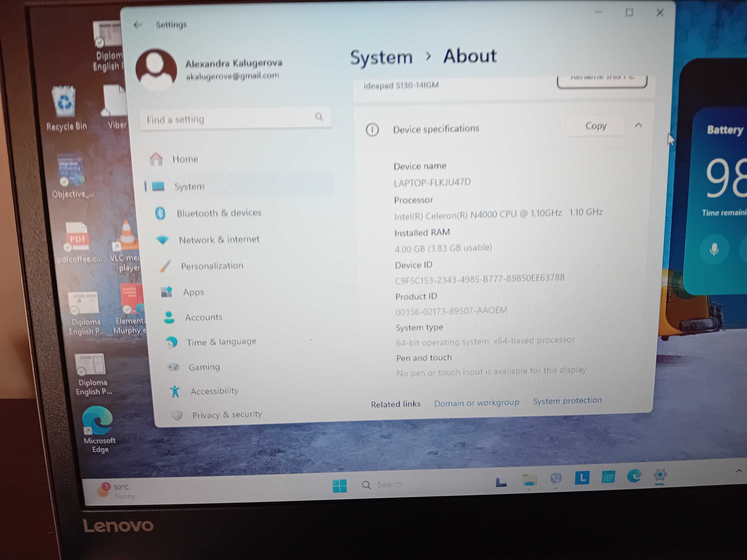Click the Personalization brush icon

click(x=165, y=266)
